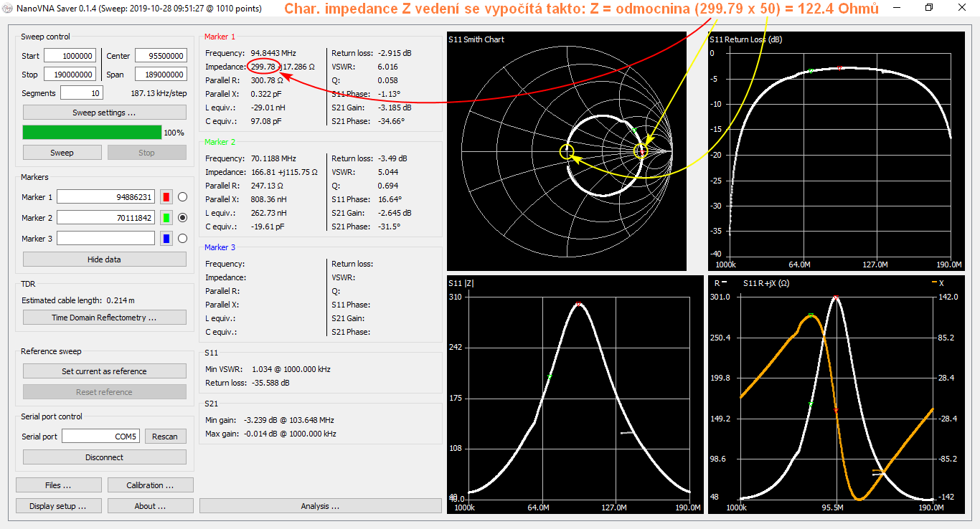Select the Marker 1 radio button
The width and height of the screenshot is (980, 529).
[x=182, y=197]
